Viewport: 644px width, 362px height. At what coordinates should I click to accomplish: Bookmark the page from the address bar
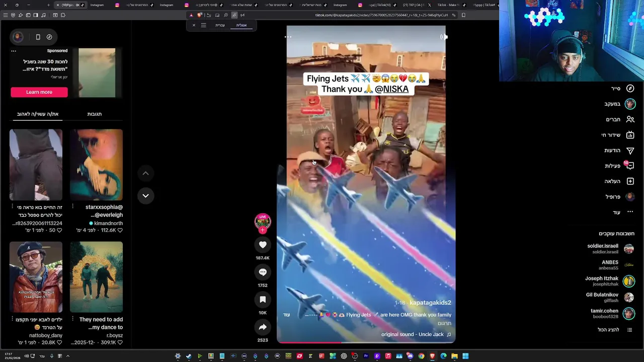coord(463,15)
